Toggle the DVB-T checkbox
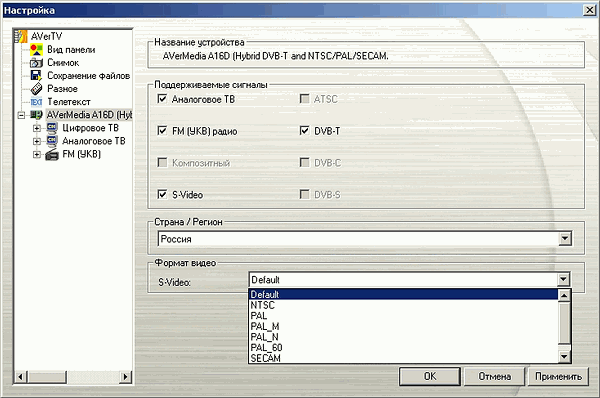Viewport: 600px width, 398px height. 304,131
